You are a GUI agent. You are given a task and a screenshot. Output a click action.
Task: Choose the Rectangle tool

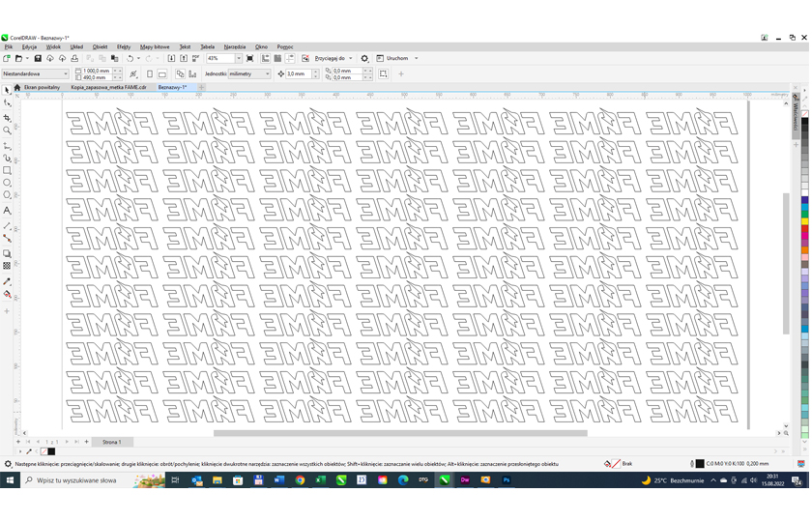(7, 171)
